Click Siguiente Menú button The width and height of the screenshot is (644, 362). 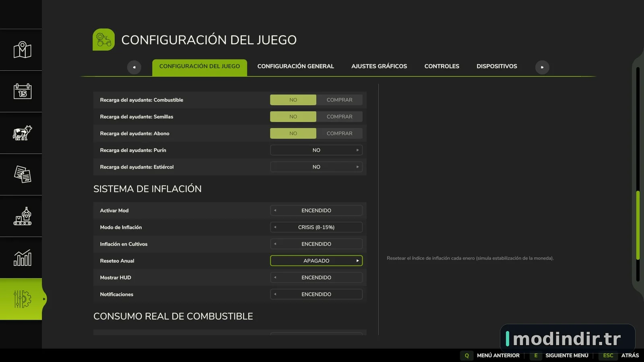tap(567, 356)
